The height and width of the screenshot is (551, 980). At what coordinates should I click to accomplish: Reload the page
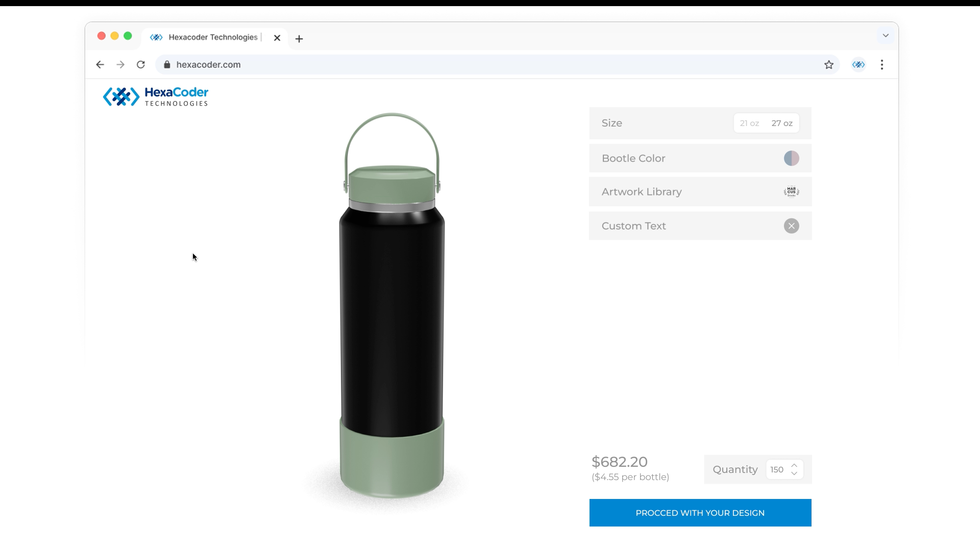point(141,65)
